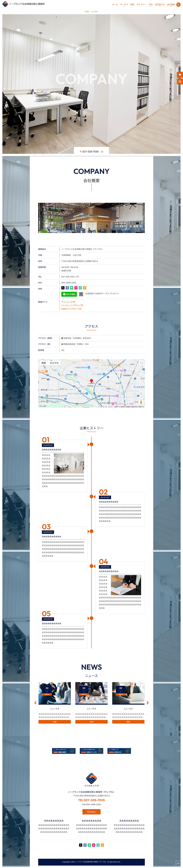183x868 pixels.
Task: Click the LINE QR code image
Action: 81,294
